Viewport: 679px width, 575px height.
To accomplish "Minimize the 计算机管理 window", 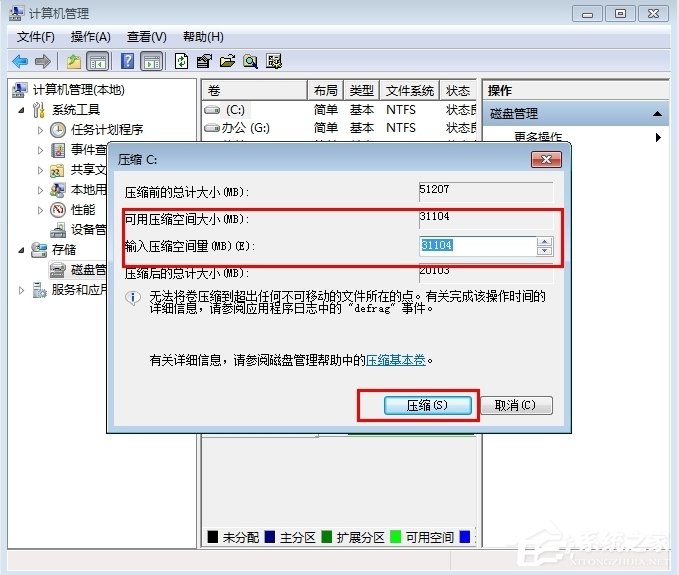I will (x=587, y=13).
